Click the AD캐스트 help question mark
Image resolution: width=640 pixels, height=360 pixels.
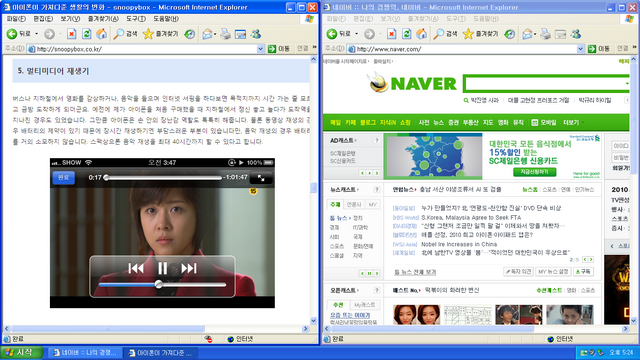click(x=376, y=140)
